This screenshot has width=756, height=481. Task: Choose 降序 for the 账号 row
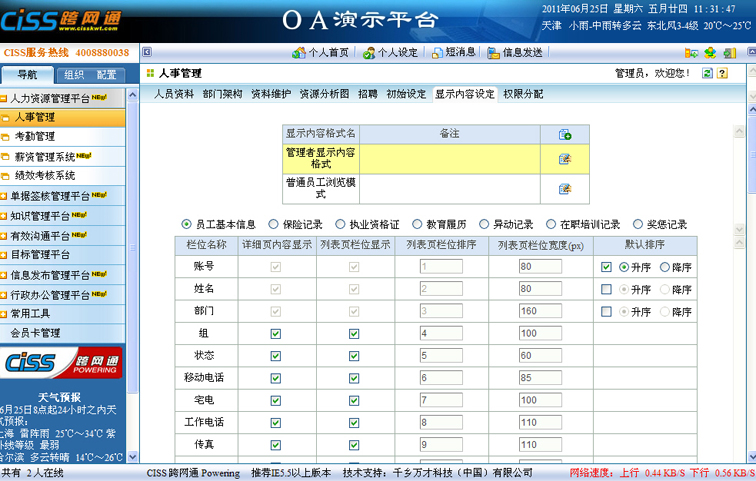(x=665, y=267)
